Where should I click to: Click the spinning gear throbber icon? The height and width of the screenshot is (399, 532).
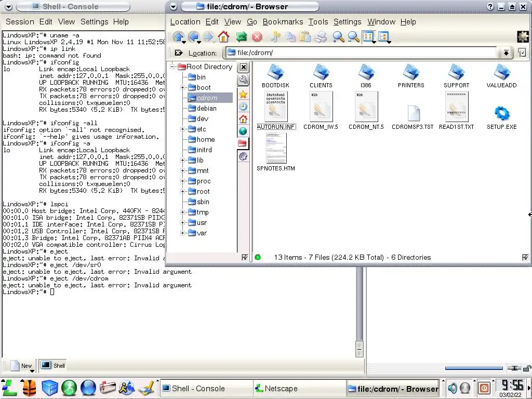tap(523, 37)
